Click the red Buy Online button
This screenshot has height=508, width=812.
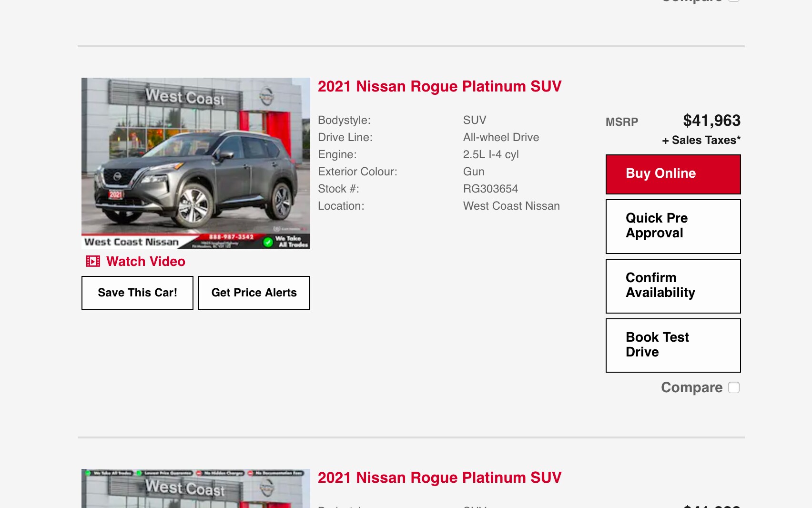(673, 174)
